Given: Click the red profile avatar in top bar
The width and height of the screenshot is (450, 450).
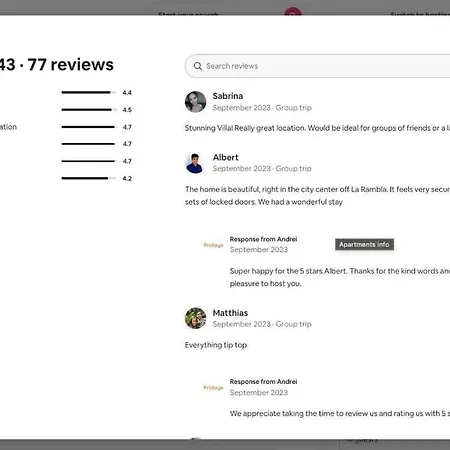Looking at the screenshot, I should point(293,12).
